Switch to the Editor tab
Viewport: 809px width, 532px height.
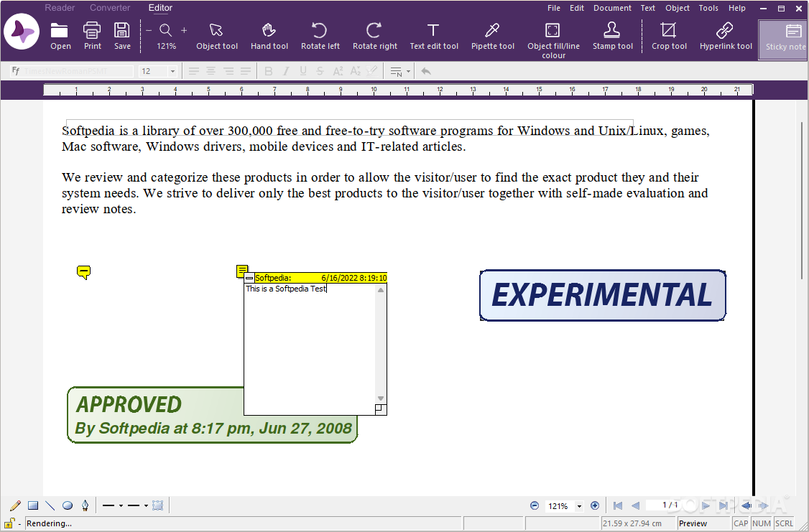pyautogui.click(x=160, y=8)
